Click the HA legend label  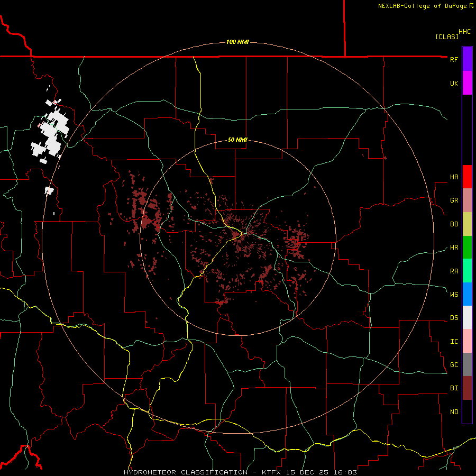(x=454, y=177)
